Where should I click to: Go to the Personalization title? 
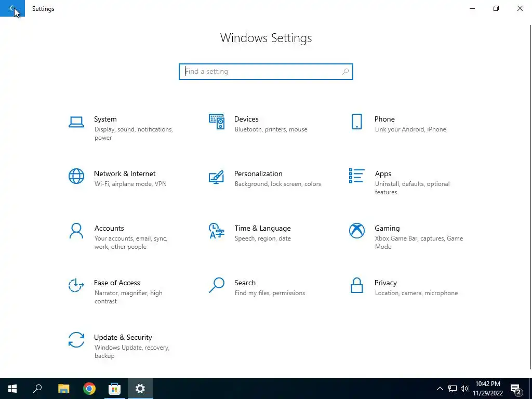pyautogui.click(x=258, y=174)
